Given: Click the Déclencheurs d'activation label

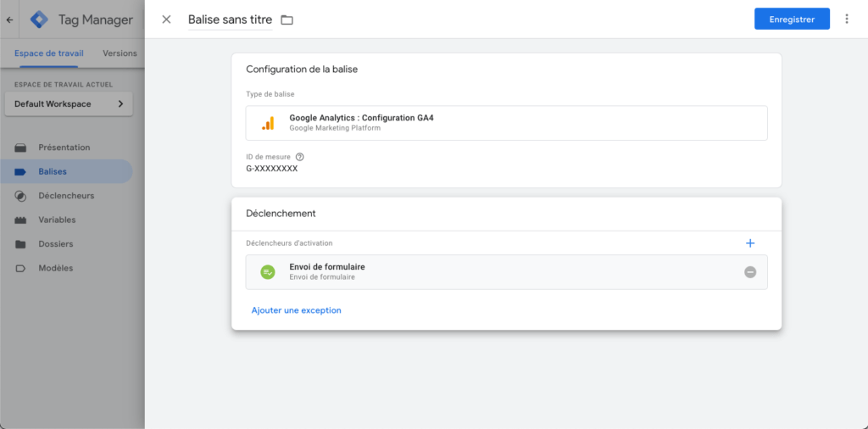Looking at the screenshot, I should [x=289, y=243].
